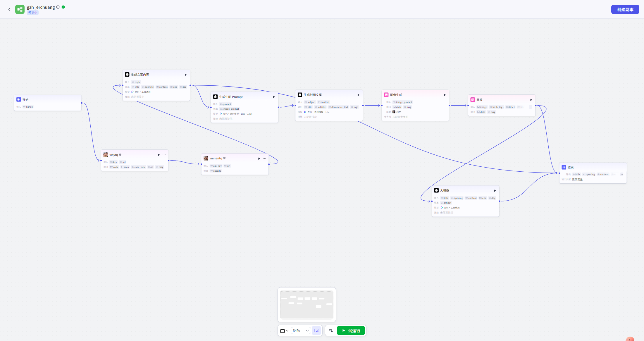Click the minimap overview thumbnail
This screenshot has height=341, width=644.
306,304
